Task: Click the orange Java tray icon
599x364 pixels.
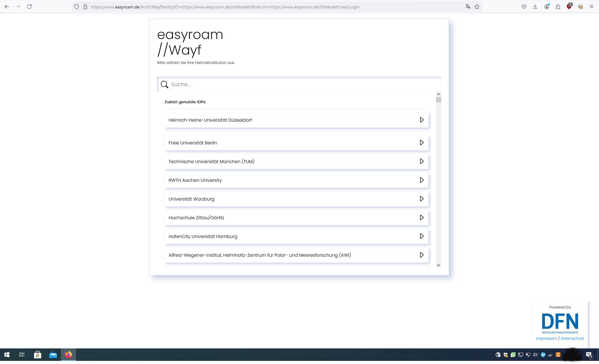Action: (558, 355)
